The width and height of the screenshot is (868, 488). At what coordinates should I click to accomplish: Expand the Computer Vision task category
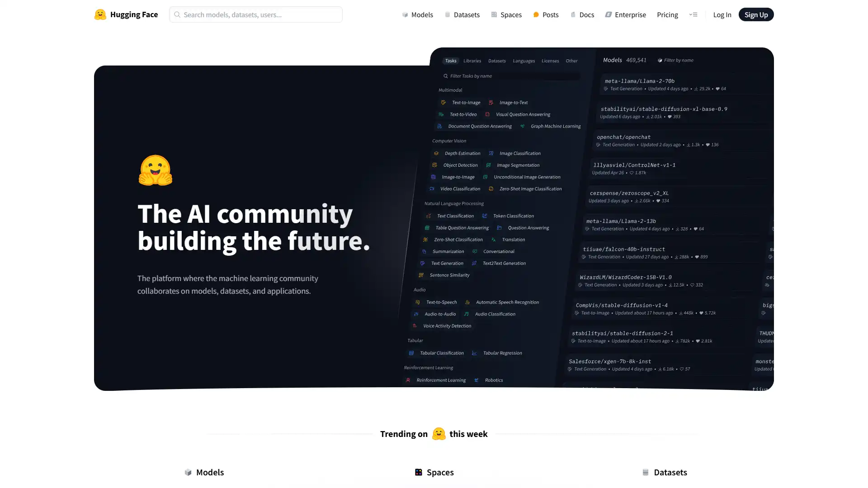click(x=448, y=141)
